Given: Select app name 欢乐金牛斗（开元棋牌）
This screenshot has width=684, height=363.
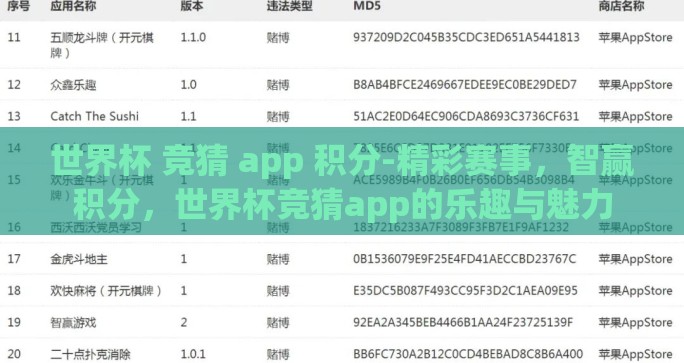Looking at the screenshot, I should coord(102,188).
